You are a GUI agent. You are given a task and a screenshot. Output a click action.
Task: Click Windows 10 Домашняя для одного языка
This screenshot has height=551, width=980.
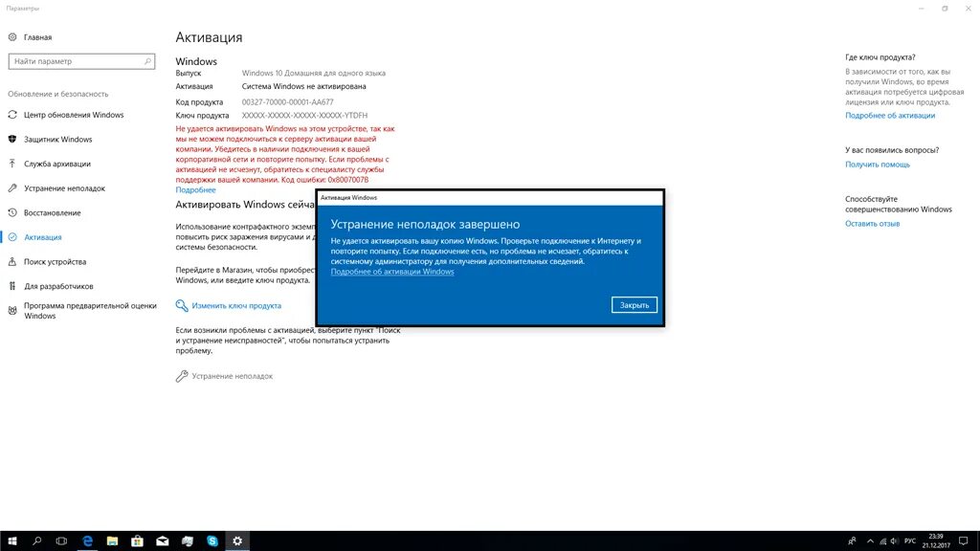click(x=314, y=73)
